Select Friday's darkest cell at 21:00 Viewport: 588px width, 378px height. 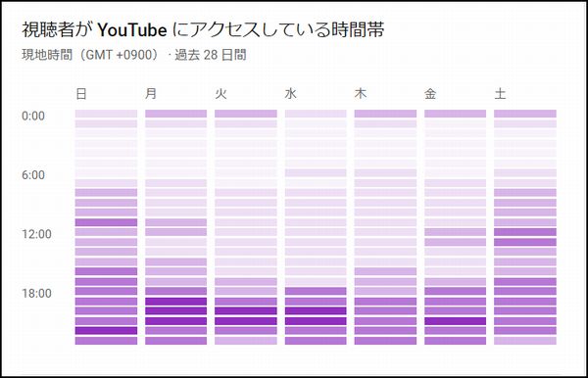[455, 320]
